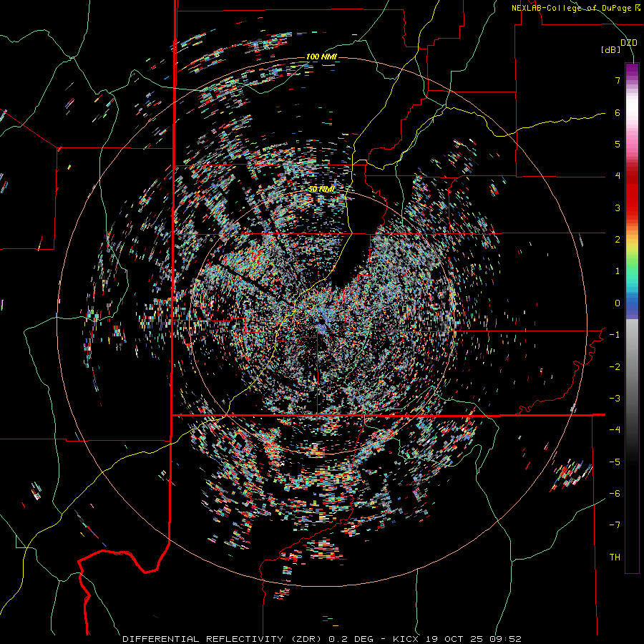The width and height of the screenshot is (644, 644).
Task: Click the [dB] units label
Action: (611, 49)
